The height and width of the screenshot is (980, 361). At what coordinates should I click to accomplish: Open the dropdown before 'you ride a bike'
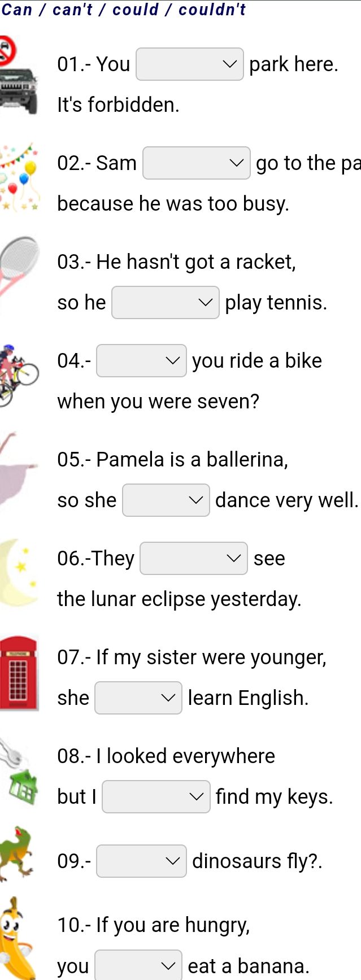click(142, 361)
